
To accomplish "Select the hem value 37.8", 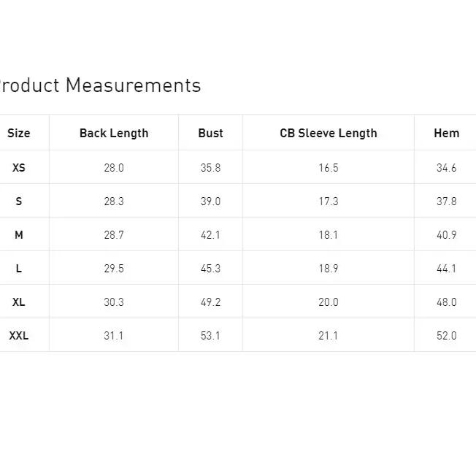I will (446, 201).
